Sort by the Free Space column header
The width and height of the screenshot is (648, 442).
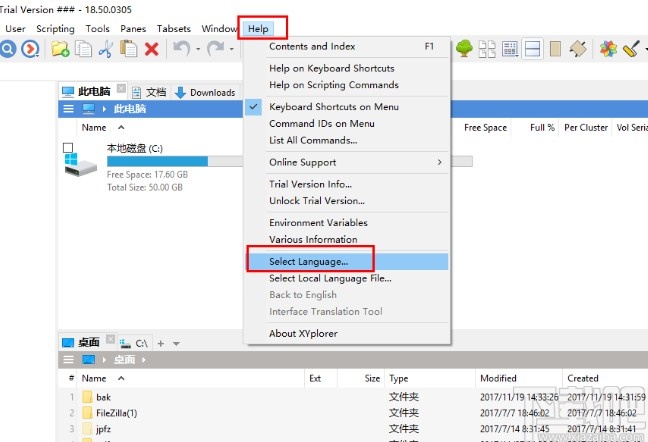tap(485, 127)
